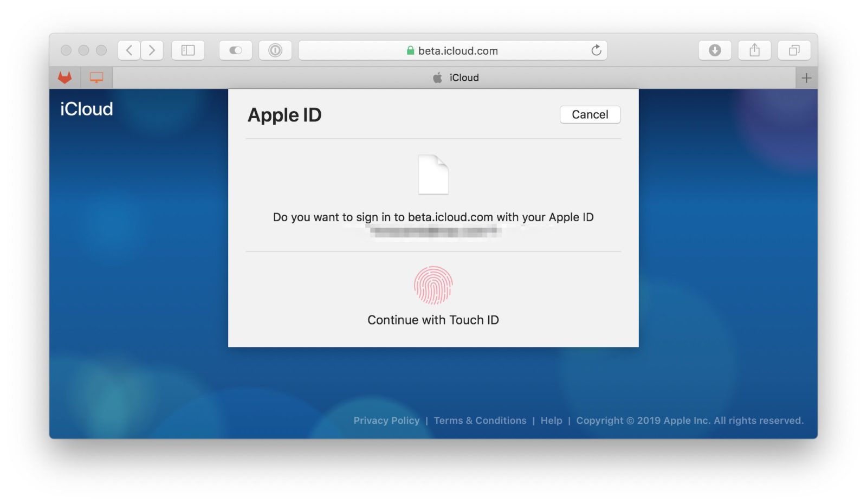Close the Safari window with red button
The image size is (867, 504).
click(x=66, y=50)
